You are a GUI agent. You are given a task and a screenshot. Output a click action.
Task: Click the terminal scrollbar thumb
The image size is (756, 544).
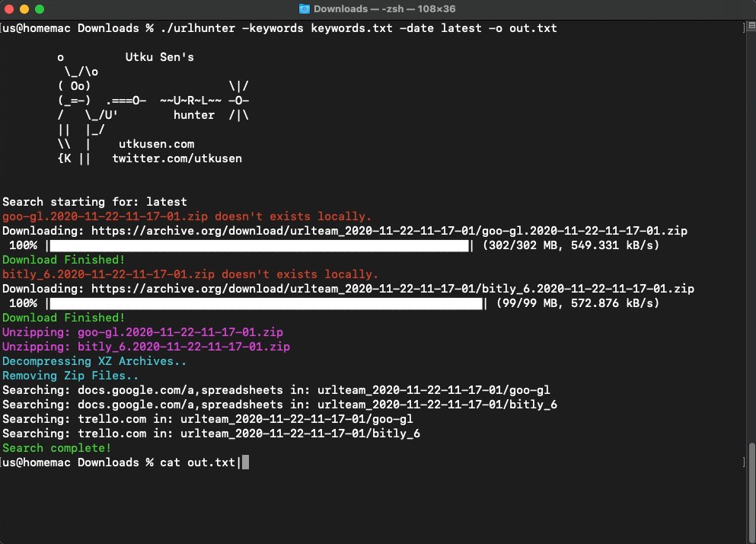[x=751, y=488]
